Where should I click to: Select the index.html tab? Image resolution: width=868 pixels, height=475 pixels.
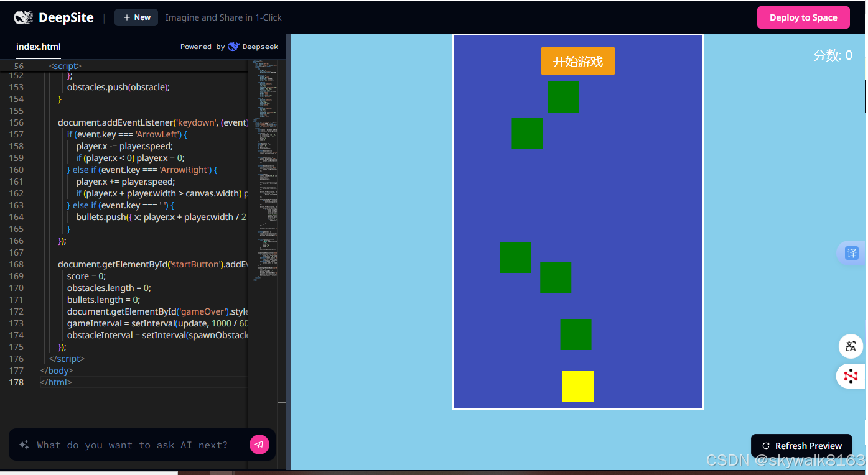click(39, 47)
